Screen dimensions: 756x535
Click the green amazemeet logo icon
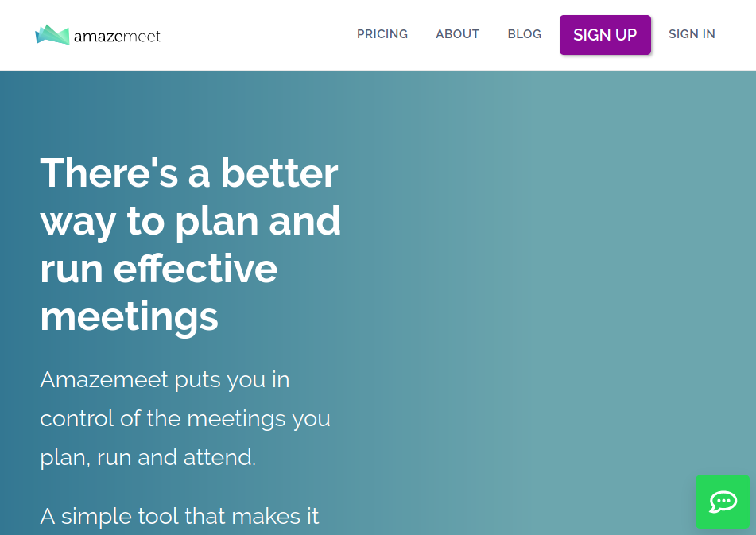point(52,35)
